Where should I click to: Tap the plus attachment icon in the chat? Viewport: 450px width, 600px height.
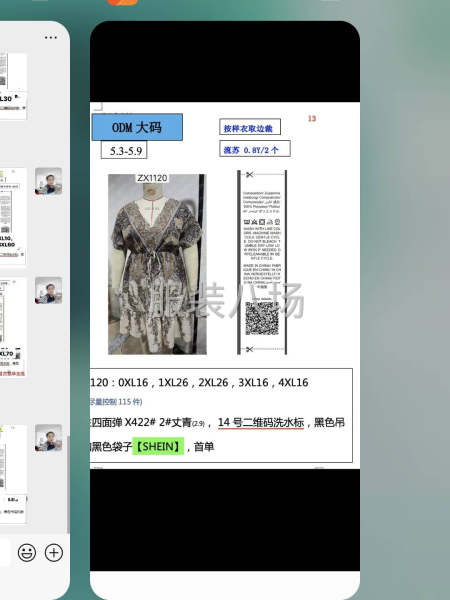pos(54,553)
